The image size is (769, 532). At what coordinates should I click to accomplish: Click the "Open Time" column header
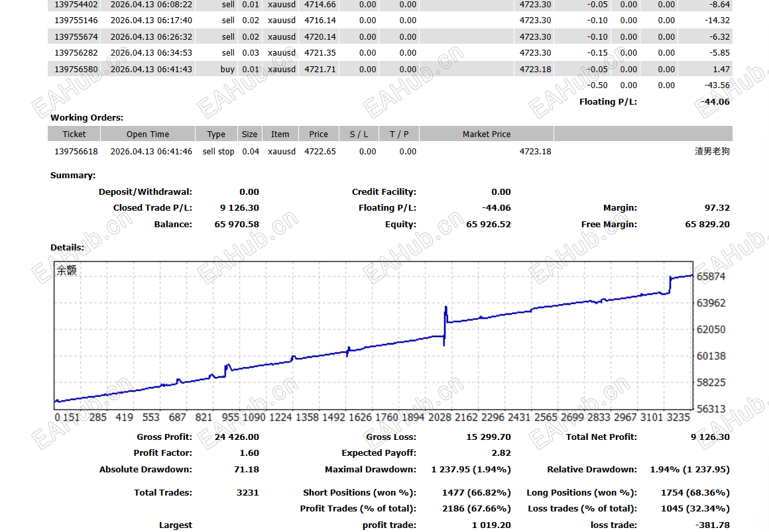[148, 134]
